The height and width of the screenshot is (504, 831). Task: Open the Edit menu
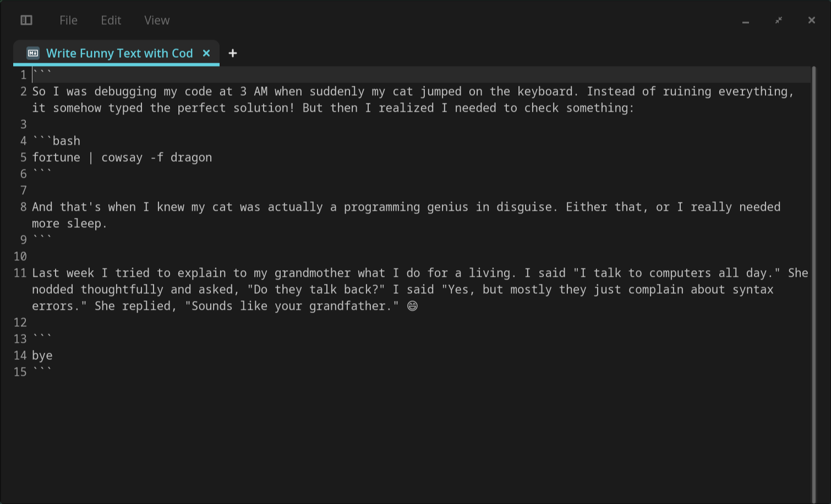point(111,20)
